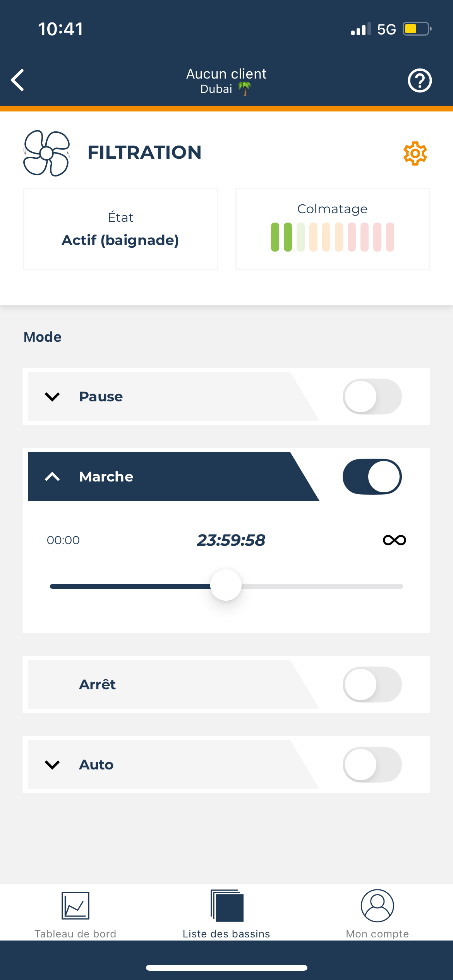Collapse the Marche section chevron

[52, 477]
